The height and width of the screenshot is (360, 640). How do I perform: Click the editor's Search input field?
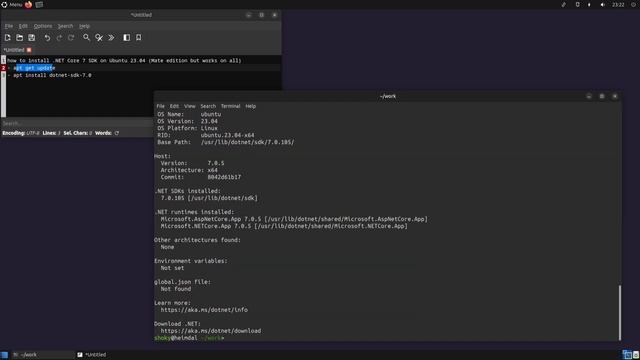coord(77,123)
